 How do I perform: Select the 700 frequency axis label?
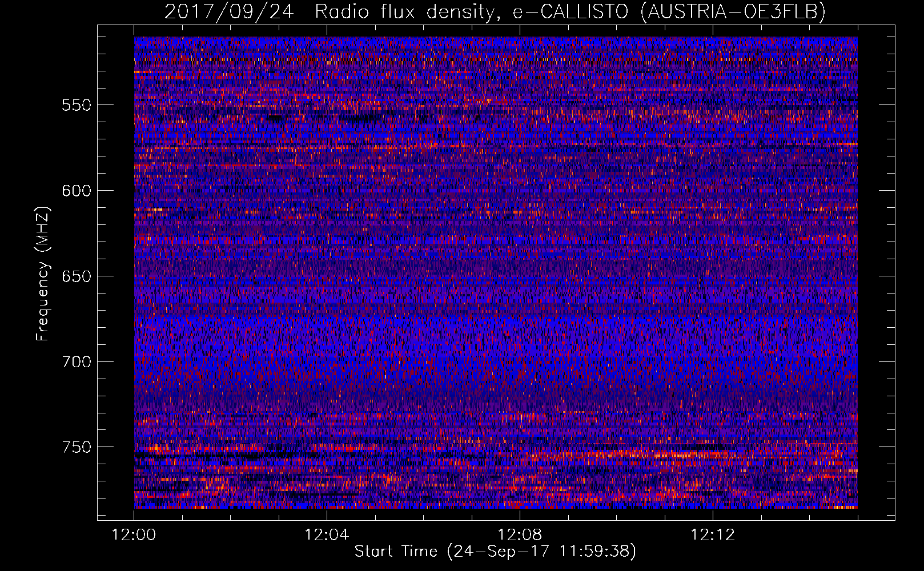click(x=77, y=362)
